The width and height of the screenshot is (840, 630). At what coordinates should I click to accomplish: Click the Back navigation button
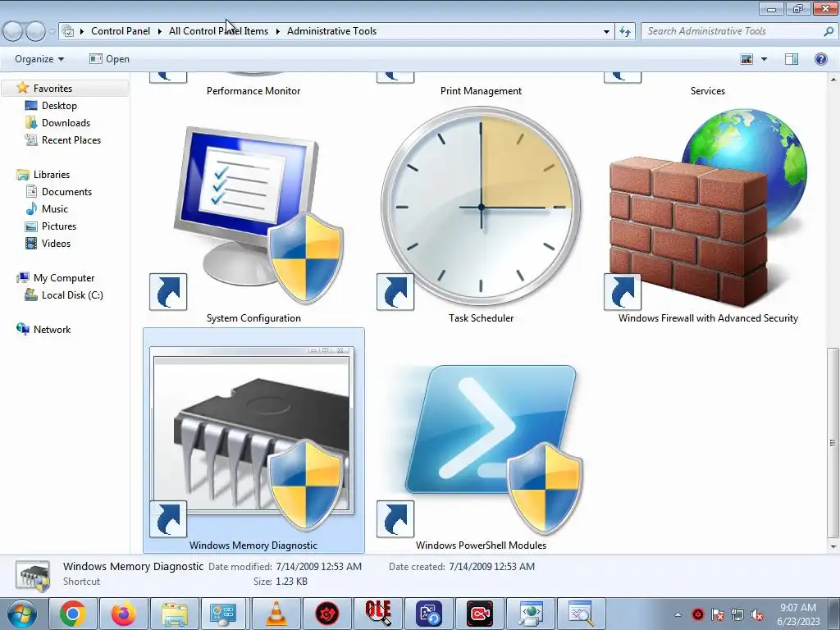(x=13, y=32)
